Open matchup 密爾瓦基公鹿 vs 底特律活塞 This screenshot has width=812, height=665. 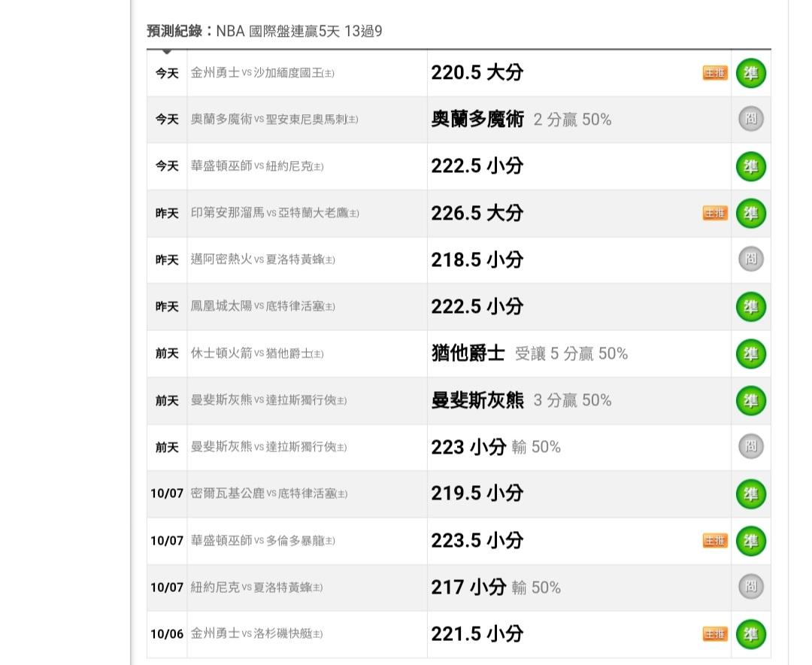point(268,493)
